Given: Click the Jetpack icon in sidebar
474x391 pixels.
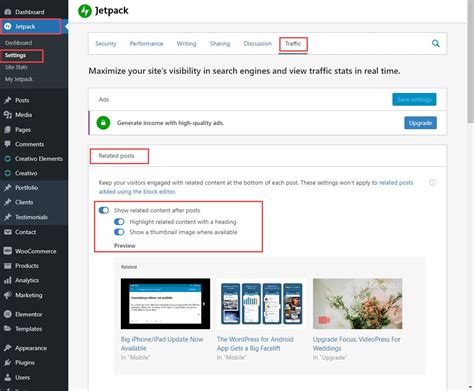Looking at the screenshot, I should pos(7,26).
